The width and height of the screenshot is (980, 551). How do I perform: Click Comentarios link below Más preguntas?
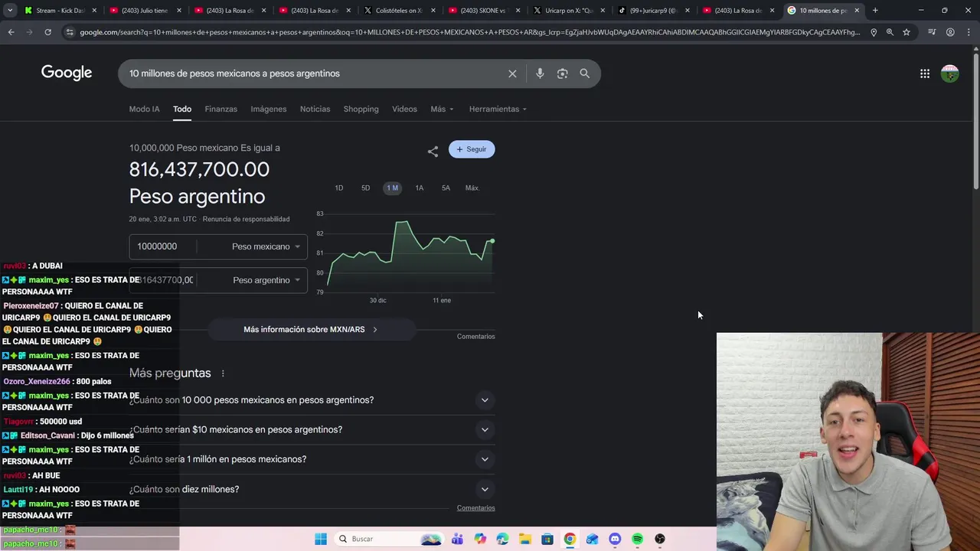point(476,508)
